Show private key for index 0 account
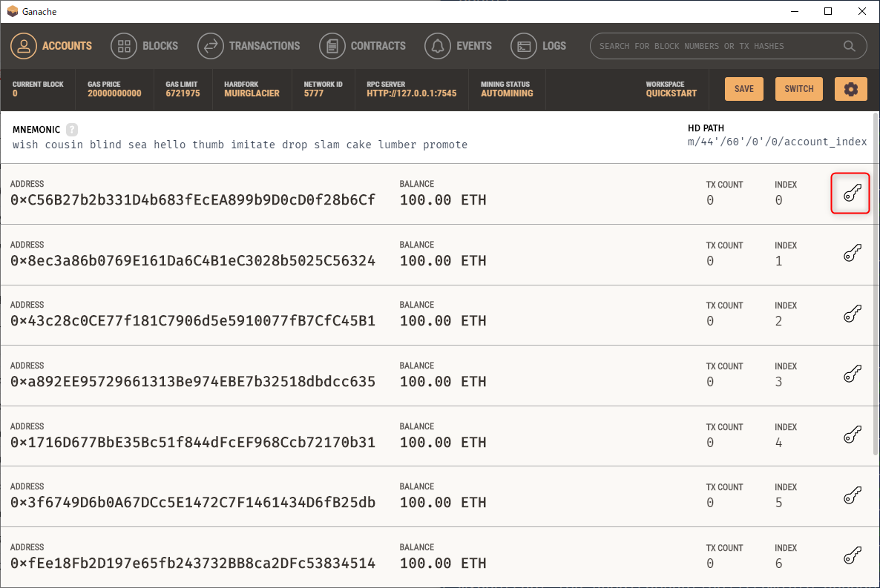The width and height of the screenshot is (880, 588). 851,194
